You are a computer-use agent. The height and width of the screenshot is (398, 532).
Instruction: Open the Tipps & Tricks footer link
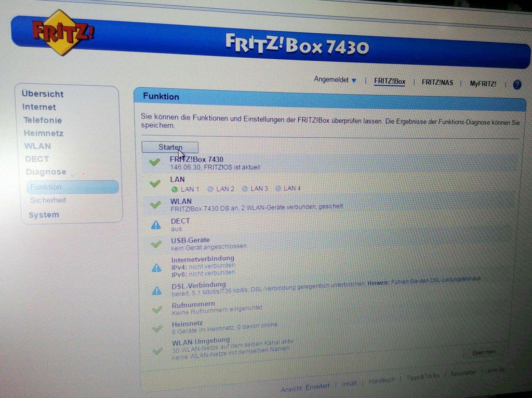coord(423,376)
